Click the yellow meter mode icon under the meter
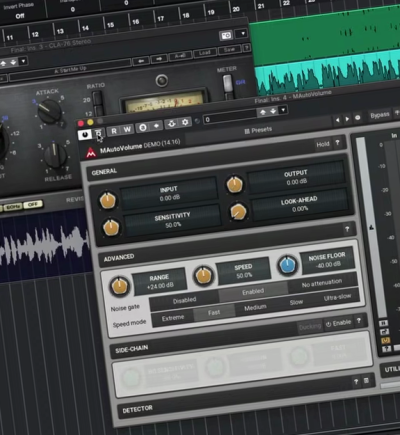 [x=385, y=340]
